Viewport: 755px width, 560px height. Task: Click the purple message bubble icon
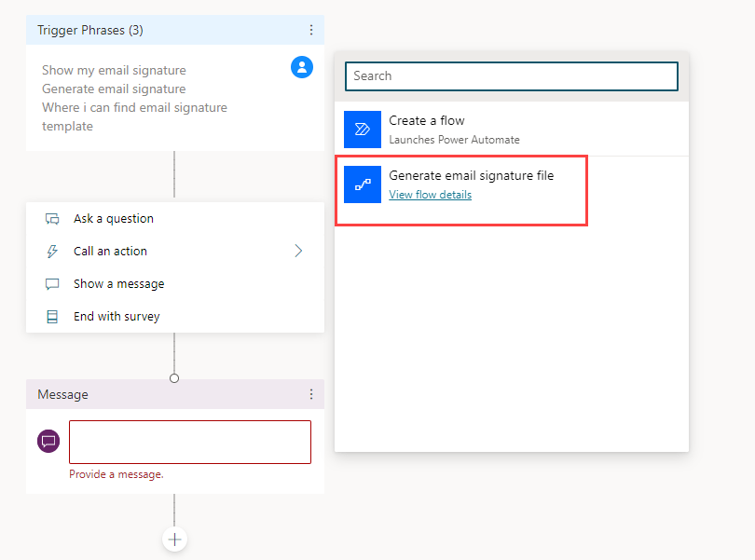coord(48,441)
